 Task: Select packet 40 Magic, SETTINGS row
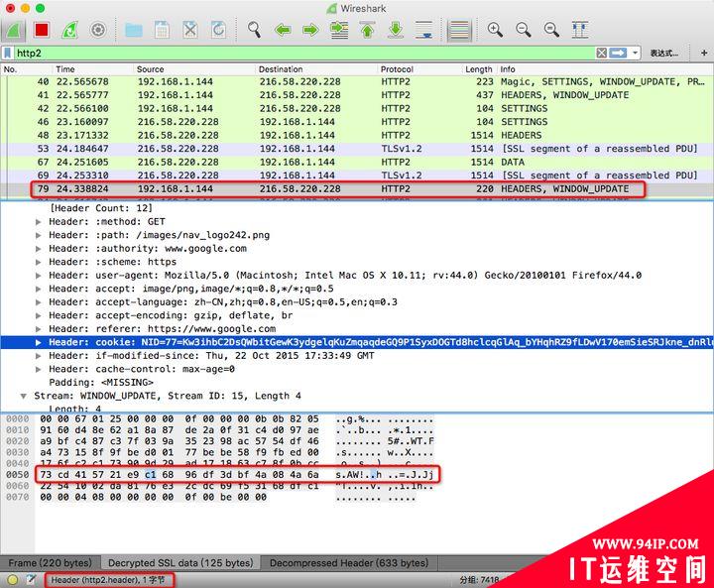(357, 82)
